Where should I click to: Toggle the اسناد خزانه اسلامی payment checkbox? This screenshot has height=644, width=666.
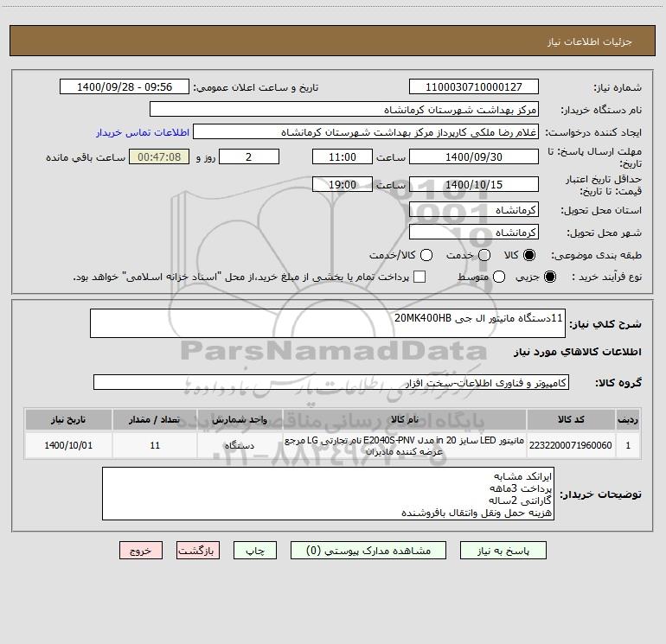coord(419,277)
